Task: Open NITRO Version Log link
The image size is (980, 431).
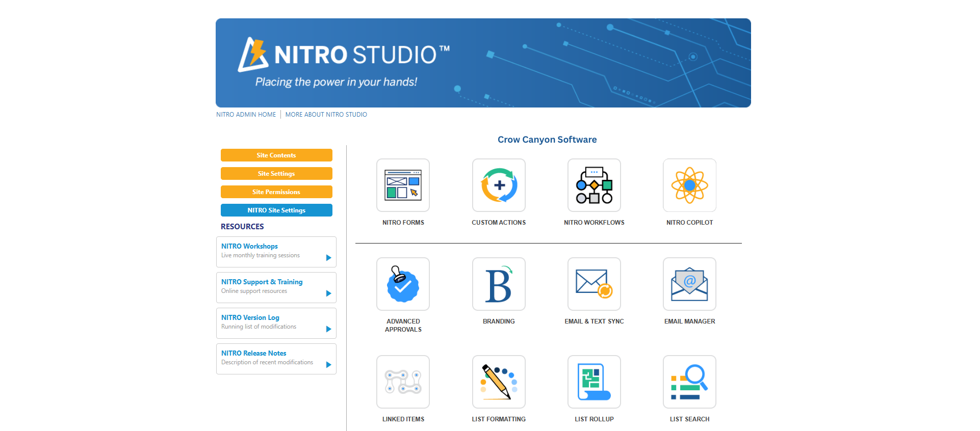Action: click(250, 317)
